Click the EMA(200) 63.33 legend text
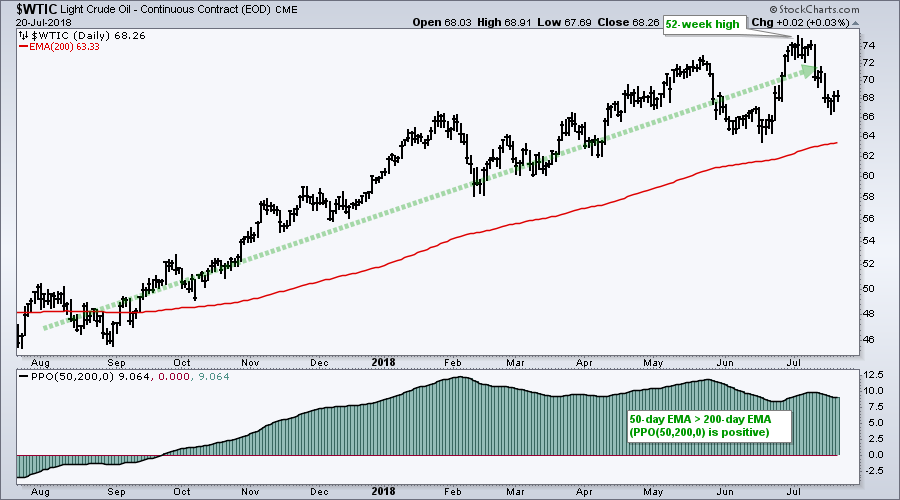The height and width of the screenshot is (500, 900). pyautogui.click(x=64, y=47)
